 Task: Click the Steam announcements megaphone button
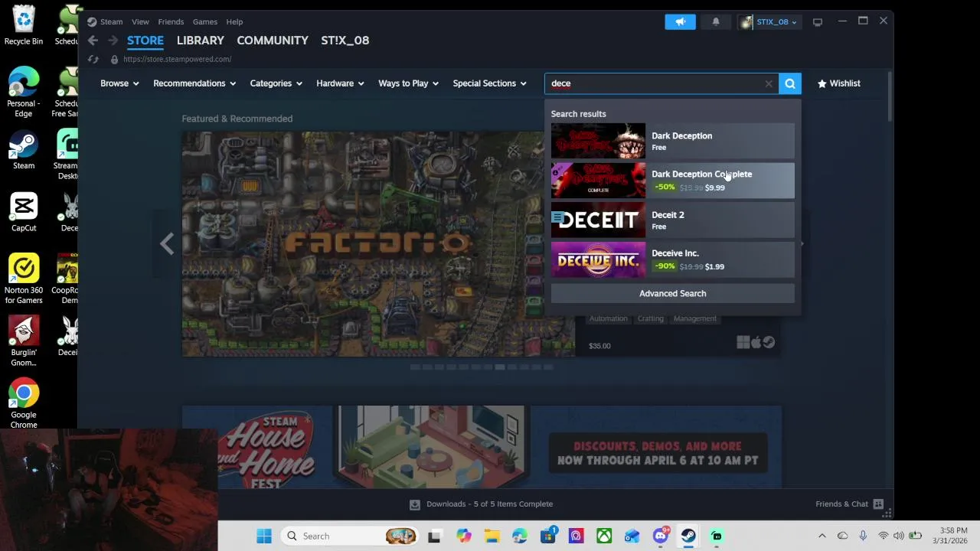(680, 21)
